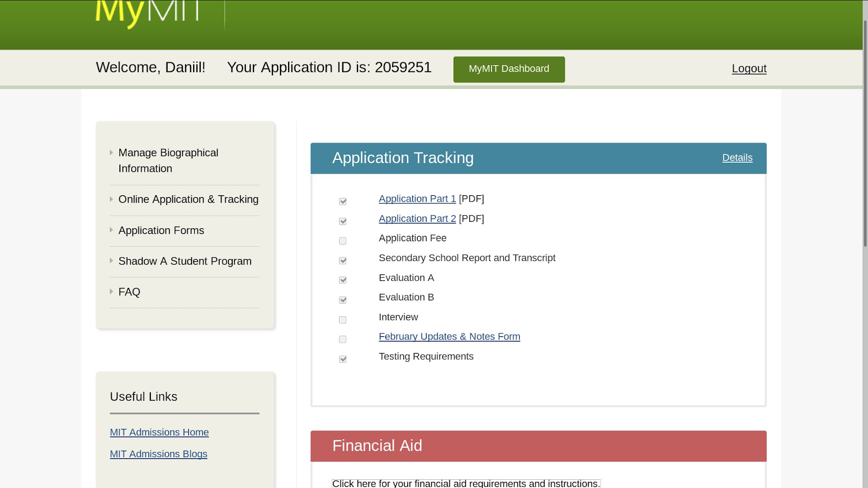Expand arrow beside FAQ
The height and width of the screenshot is (488, 868).
pyautogui.click(x=111, y=292)
